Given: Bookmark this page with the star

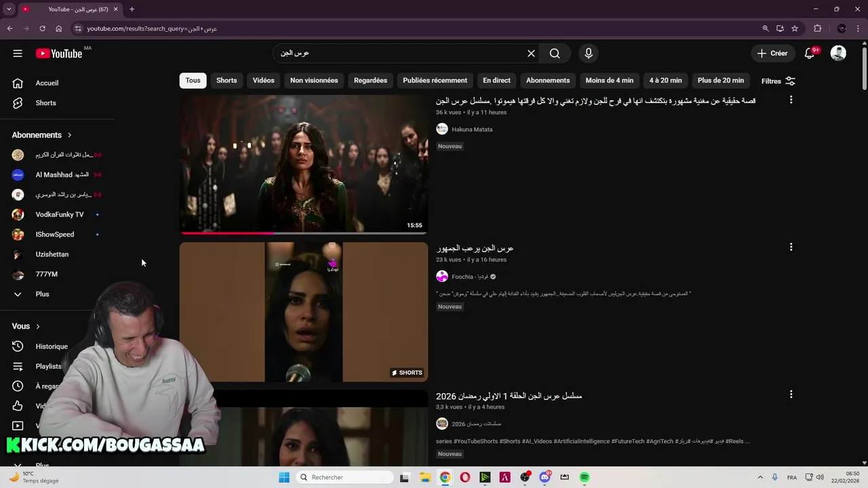Looking at the screenshot, I should 795,28.
